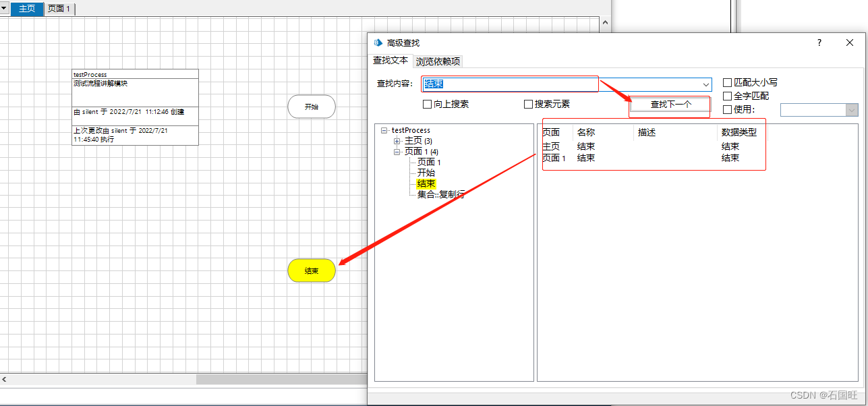Collapse the 页面 1 (4) tree node
The image size is (868, 406).
397,151
